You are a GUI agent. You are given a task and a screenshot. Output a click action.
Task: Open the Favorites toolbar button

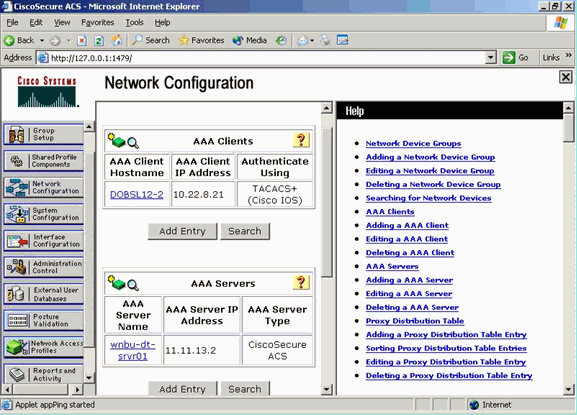point(201,40)
